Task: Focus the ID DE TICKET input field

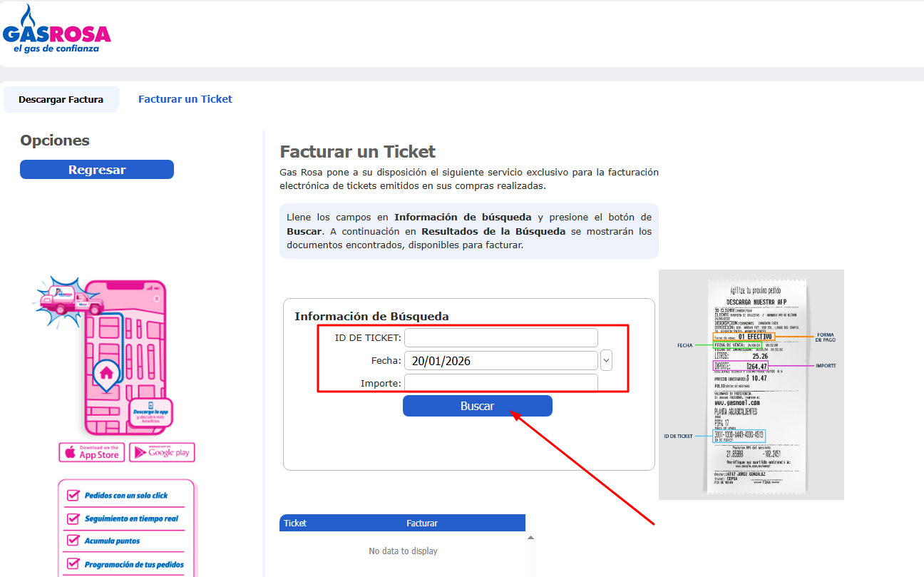Action: (500, 337)
